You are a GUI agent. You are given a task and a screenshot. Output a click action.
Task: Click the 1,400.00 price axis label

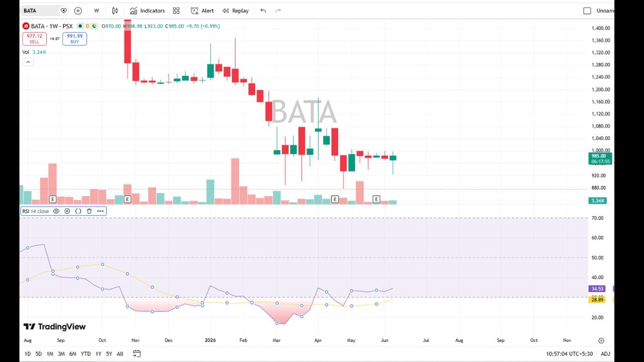pyautogui.click(x=601, y=28)
